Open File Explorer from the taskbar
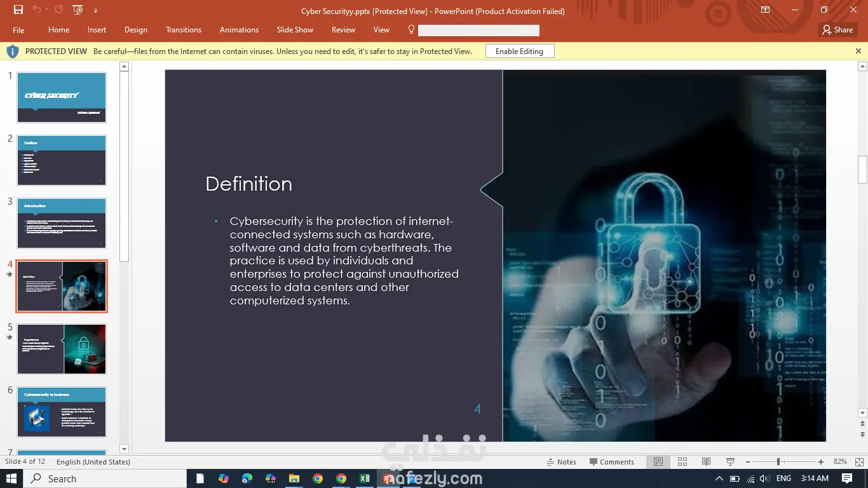 (294, 478)
